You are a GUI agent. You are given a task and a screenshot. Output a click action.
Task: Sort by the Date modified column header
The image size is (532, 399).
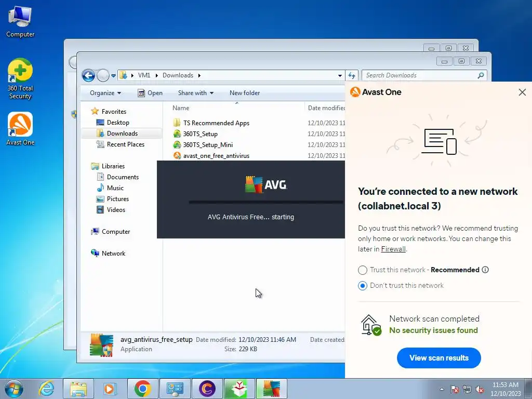coord(325,108)
